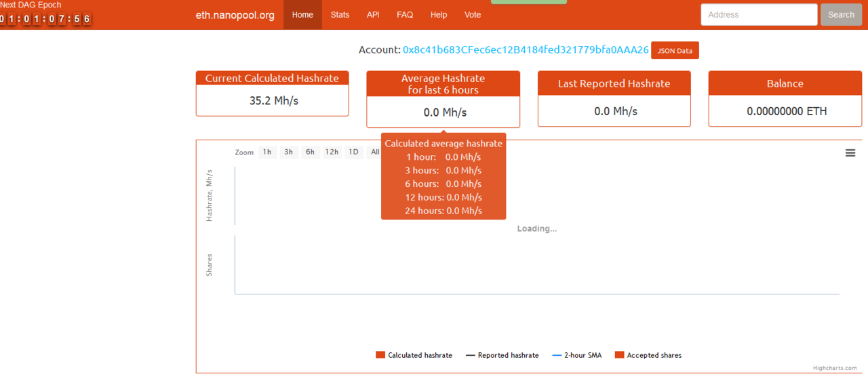Open the chart hamburger context menu

(x=850, y=153)
